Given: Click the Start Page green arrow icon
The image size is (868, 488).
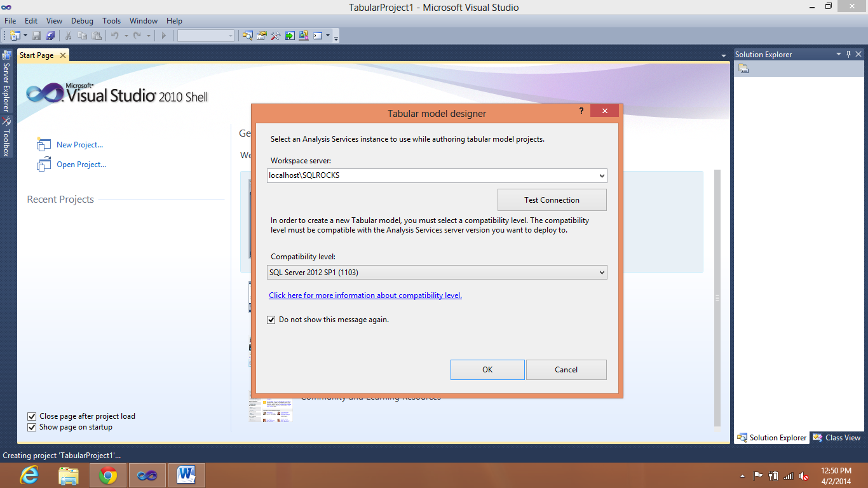Looking at the screenshot, I should 290,36.
